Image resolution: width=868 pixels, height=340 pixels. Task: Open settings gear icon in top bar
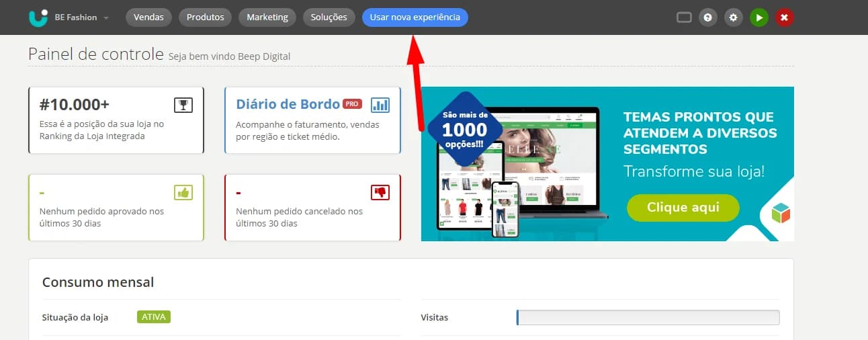[734, 17]
